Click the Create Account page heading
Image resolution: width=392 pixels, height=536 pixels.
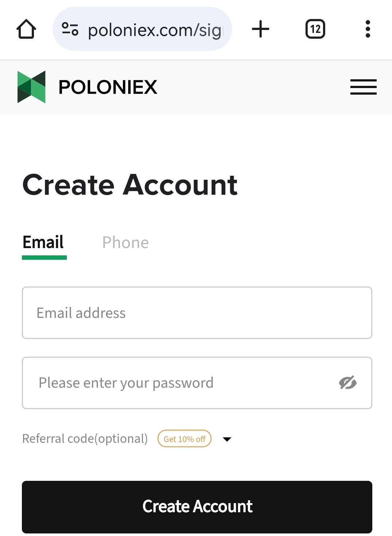point(130,185)
